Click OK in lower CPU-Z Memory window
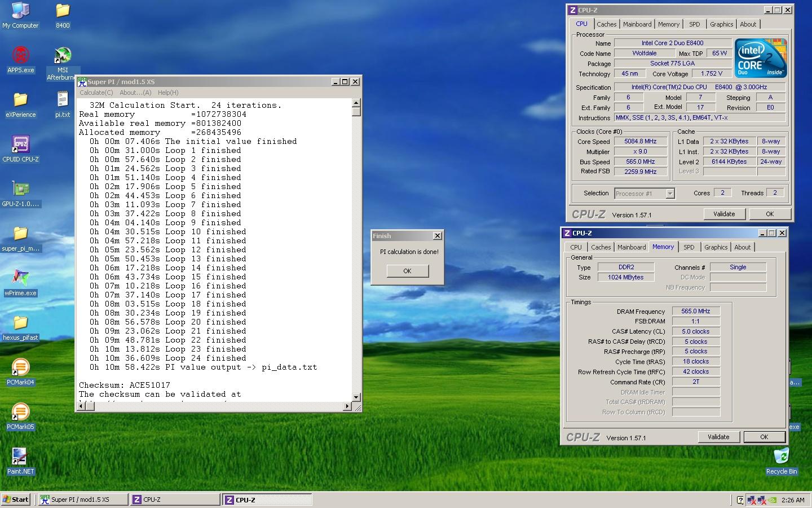The image size is (812, 508). click(764, 437)
